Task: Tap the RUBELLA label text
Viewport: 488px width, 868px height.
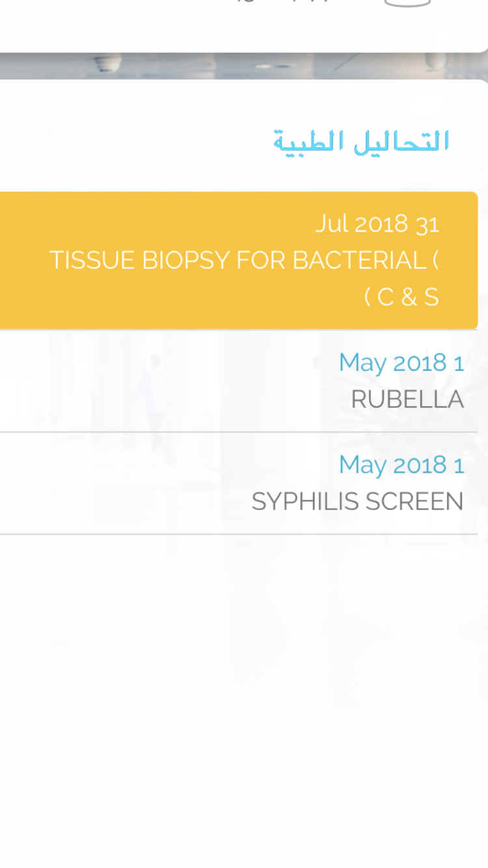Action: click(407, 400)
